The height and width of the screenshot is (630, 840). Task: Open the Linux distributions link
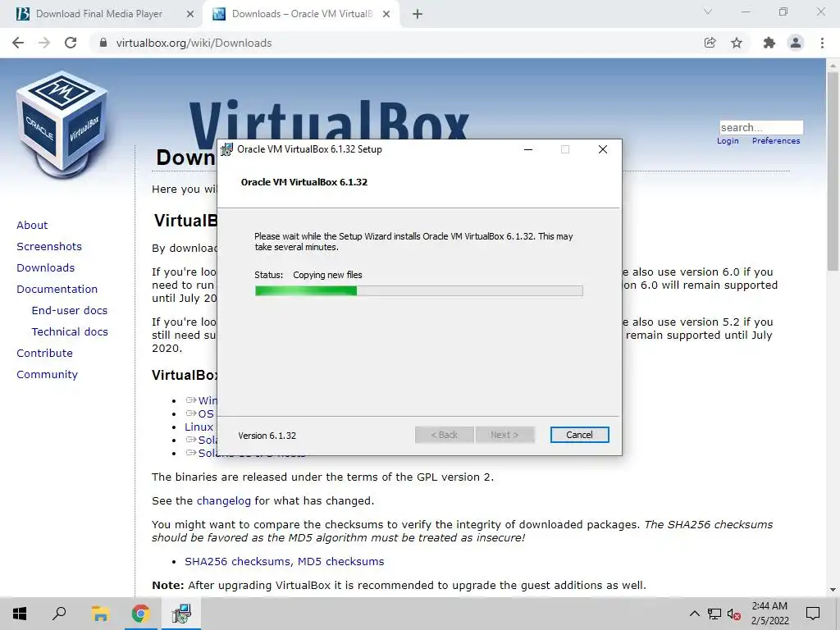click(x=199, y=427)
